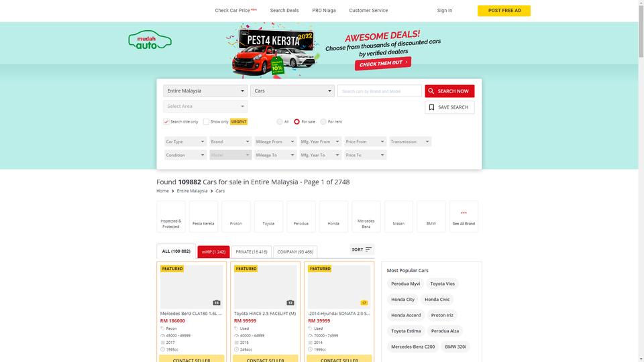Switch to the mVIP (1 242) tab

(x=213, y=252)
